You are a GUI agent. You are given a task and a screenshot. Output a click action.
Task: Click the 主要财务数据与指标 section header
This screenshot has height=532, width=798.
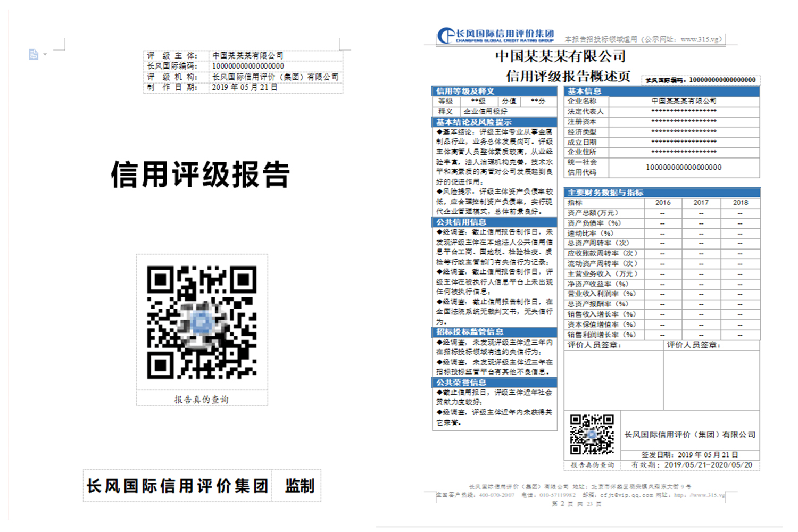click(x=662, y=193)
